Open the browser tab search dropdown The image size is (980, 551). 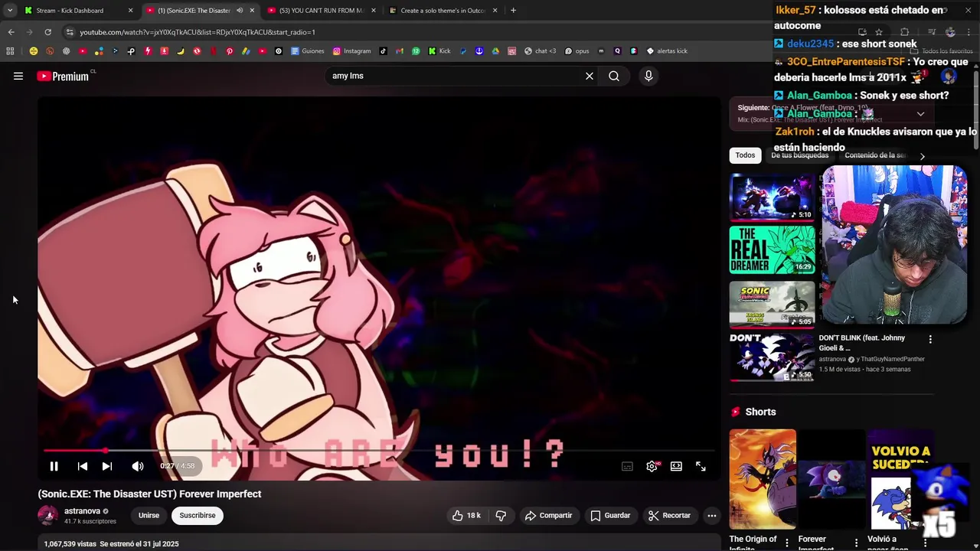[x=9, y=11]
